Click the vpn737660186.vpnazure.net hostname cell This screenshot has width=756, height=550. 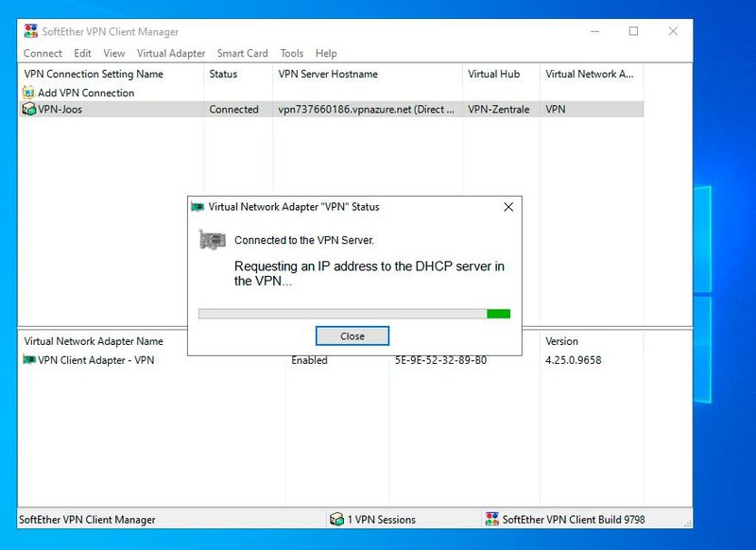pos(366,110)
